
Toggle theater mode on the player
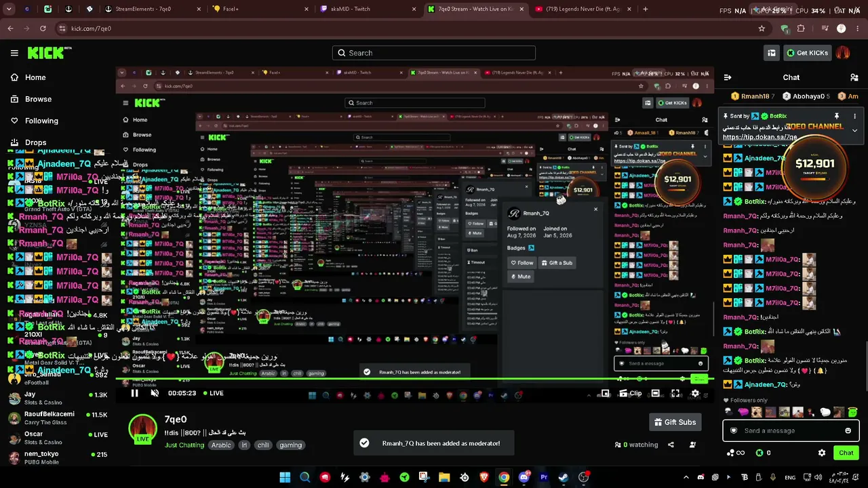coord(655,393)
